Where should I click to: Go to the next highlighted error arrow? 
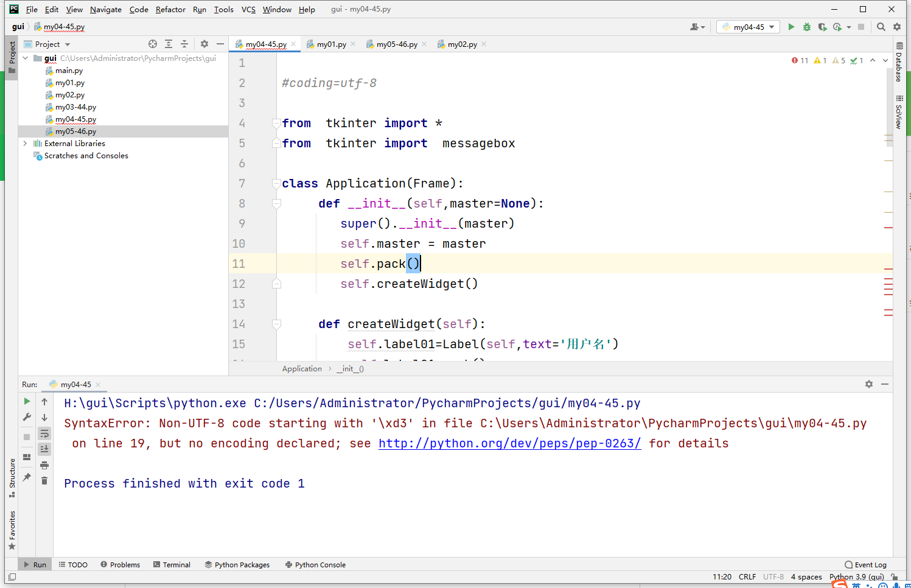point(885,60)
